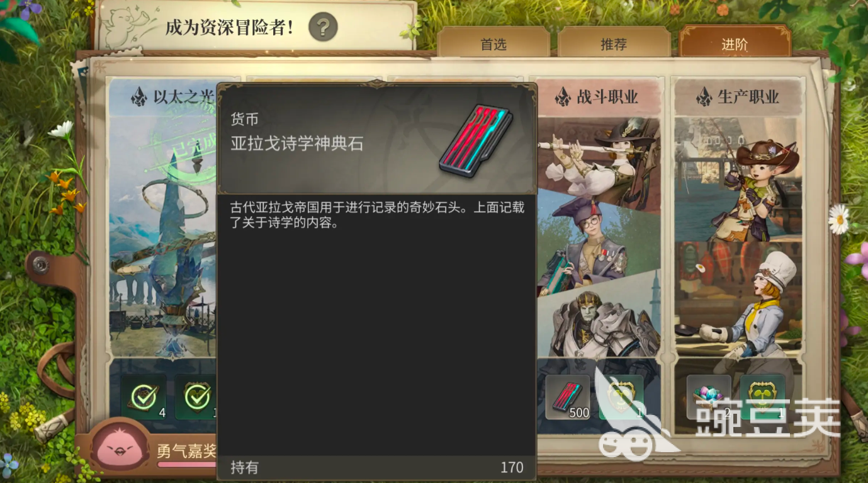Switch to the 推荐 tab
Image resolution: width=868 pixels, height=483 pixels.
(x=614, y=43)
